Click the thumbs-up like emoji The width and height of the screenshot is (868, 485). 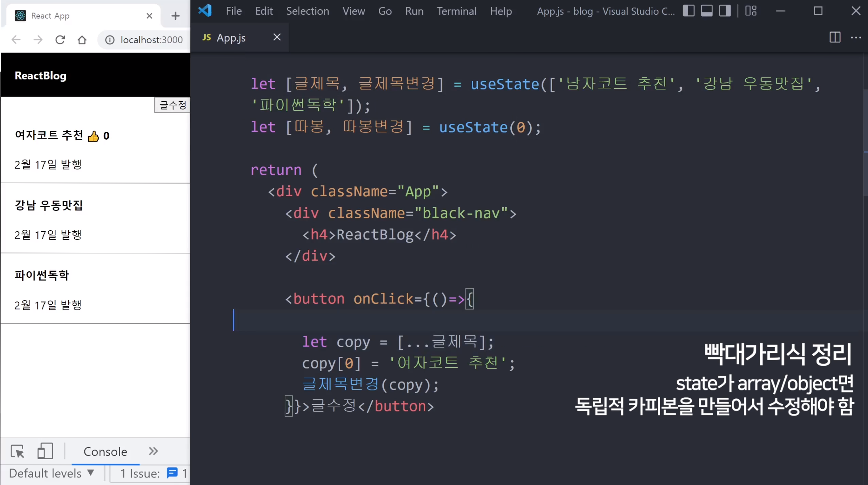coord(93,136)
